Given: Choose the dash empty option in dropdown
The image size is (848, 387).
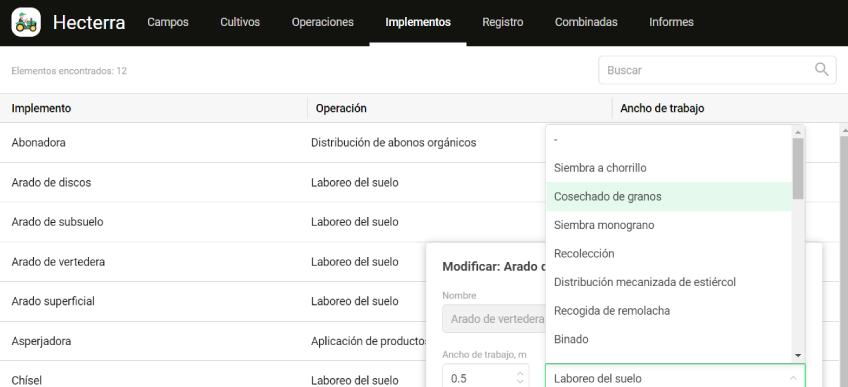Looking at the screenshot, I should point(669,139).
